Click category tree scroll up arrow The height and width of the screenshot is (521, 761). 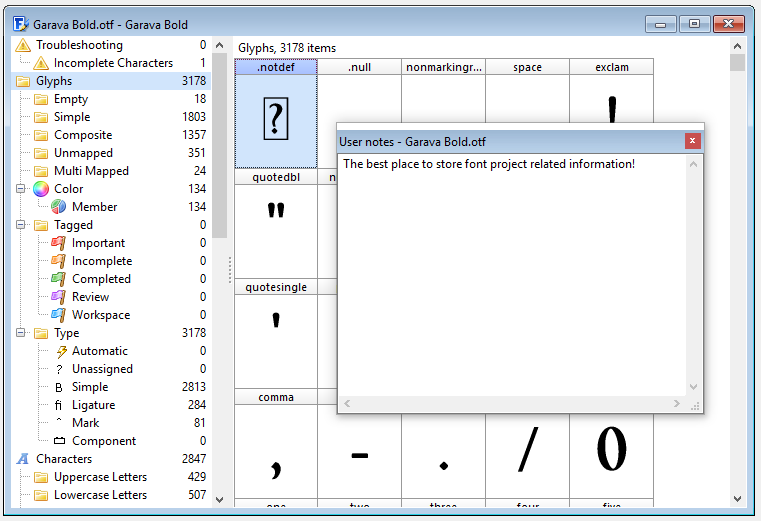tap(219, 45)
